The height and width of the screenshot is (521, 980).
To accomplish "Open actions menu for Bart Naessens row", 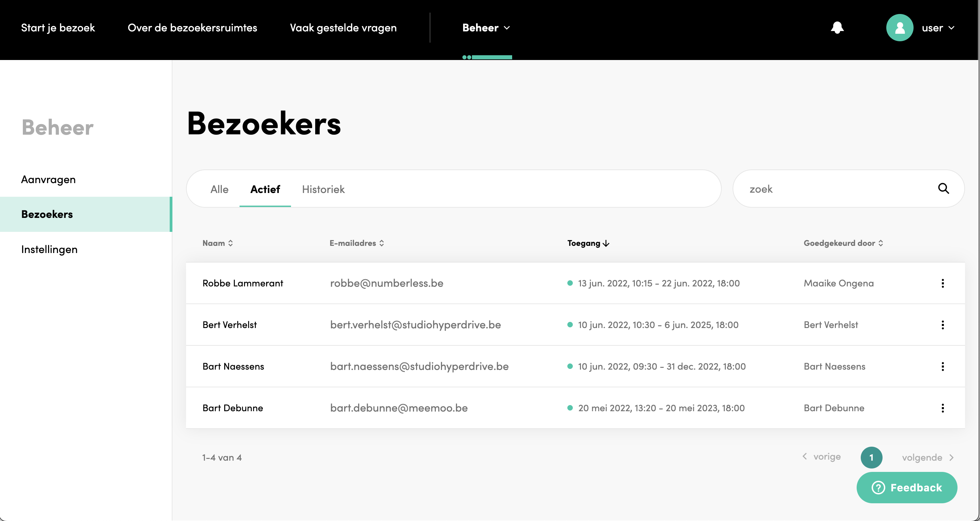I will pos(943,367).
